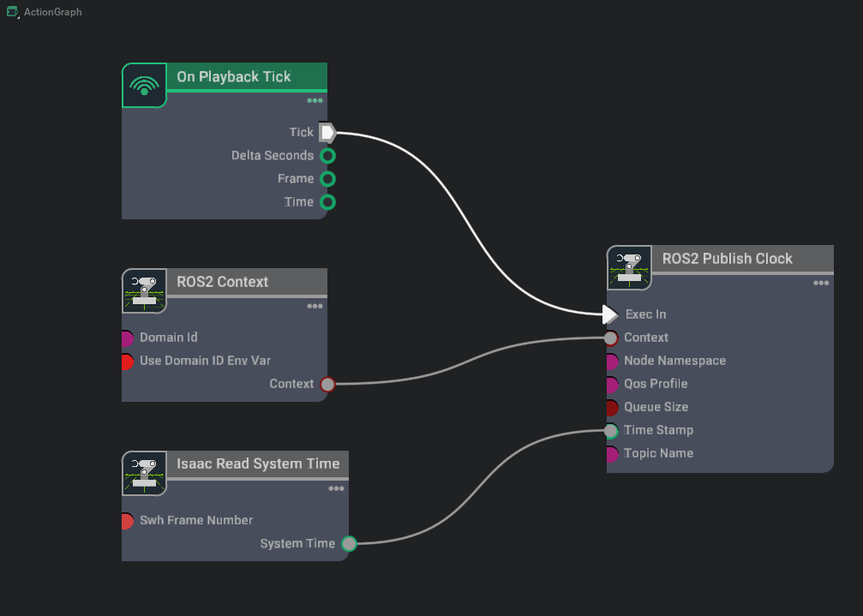Screen dimensions: 863x616
Task: Click the ROS2 Publish Clock robot icon
Action: click(629, 268)
